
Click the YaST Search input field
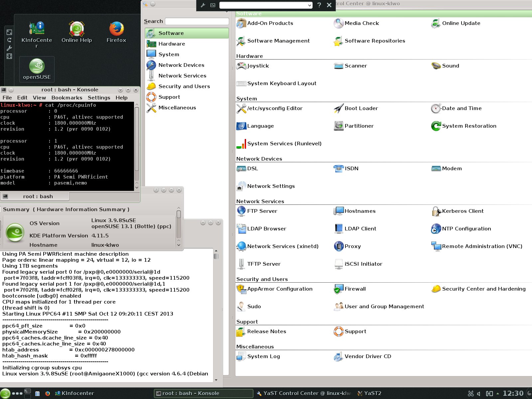[x=197, y=21]
